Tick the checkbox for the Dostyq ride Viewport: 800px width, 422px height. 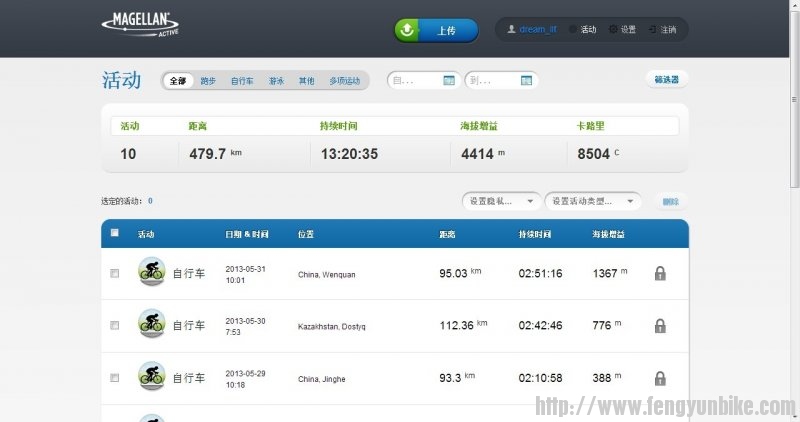tap(114, 325)
